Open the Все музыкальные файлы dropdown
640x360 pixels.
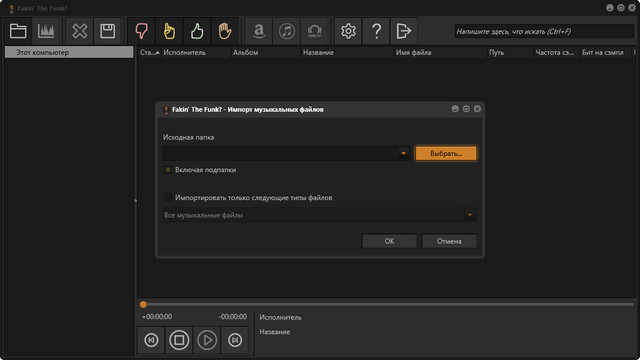click(x=320, y=215)
